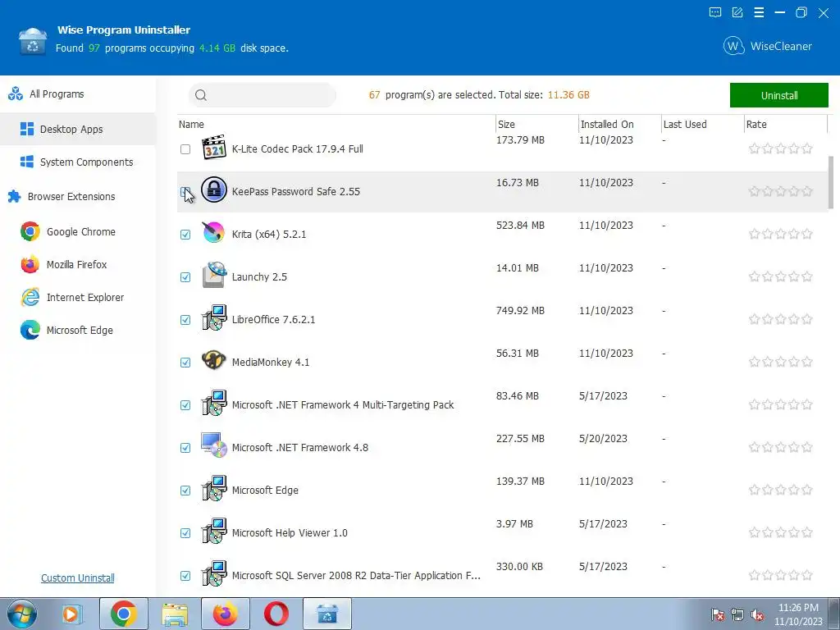
Task: Click the Internet Explorer sidebar icon
Action: [30, 297]
